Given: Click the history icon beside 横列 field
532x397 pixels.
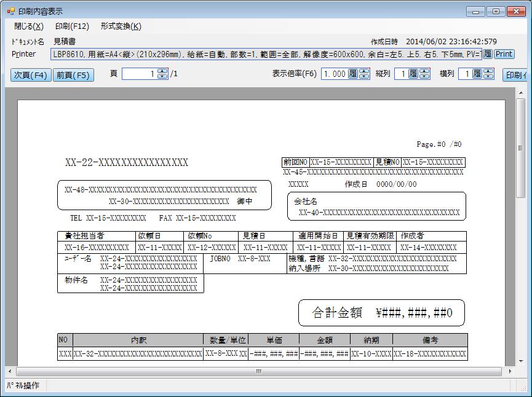Looking at the screenshot, I should pyautogui.click(x=477, y=74).
